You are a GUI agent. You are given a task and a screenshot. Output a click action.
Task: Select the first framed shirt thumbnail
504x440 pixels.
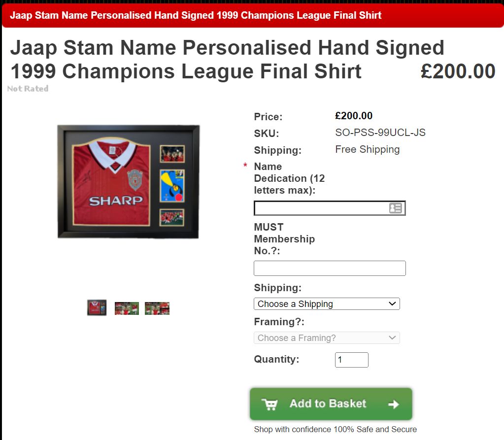97,307
